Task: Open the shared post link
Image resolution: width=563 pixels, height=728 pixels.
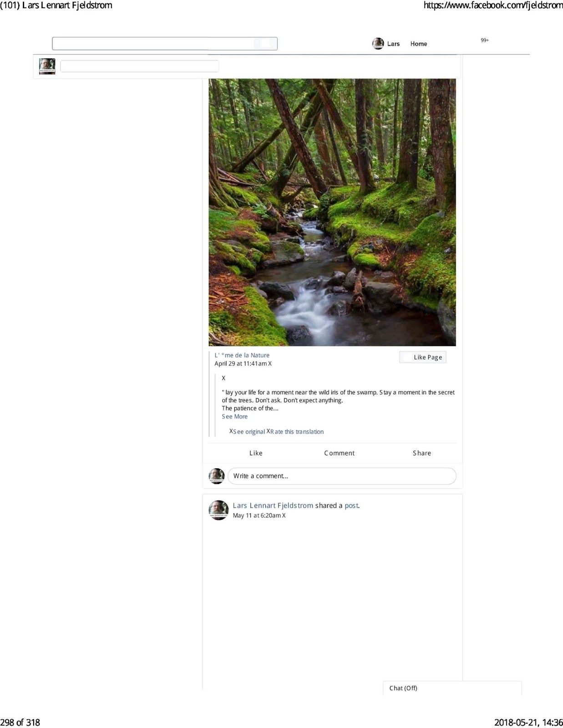Action: tap(351, 506)
